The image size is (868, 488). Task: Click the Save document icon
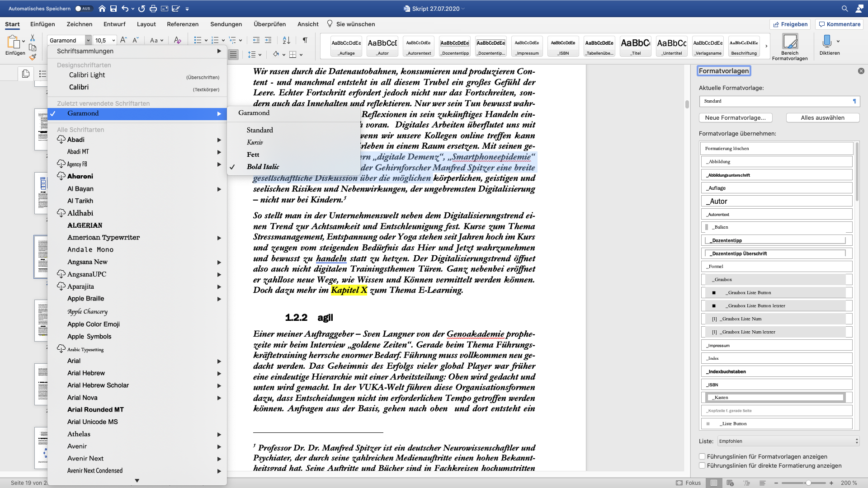(x=113, y=9)
